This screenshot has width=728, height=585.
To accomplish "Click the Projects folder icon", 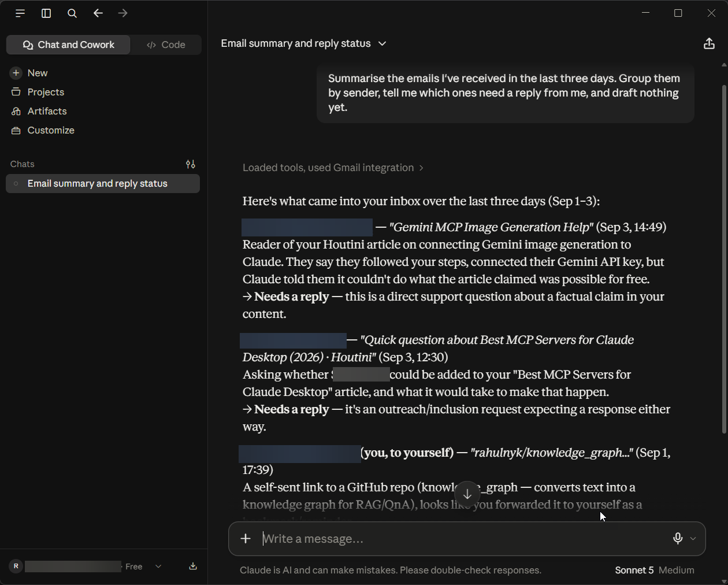I will click(x=16, y=92).
